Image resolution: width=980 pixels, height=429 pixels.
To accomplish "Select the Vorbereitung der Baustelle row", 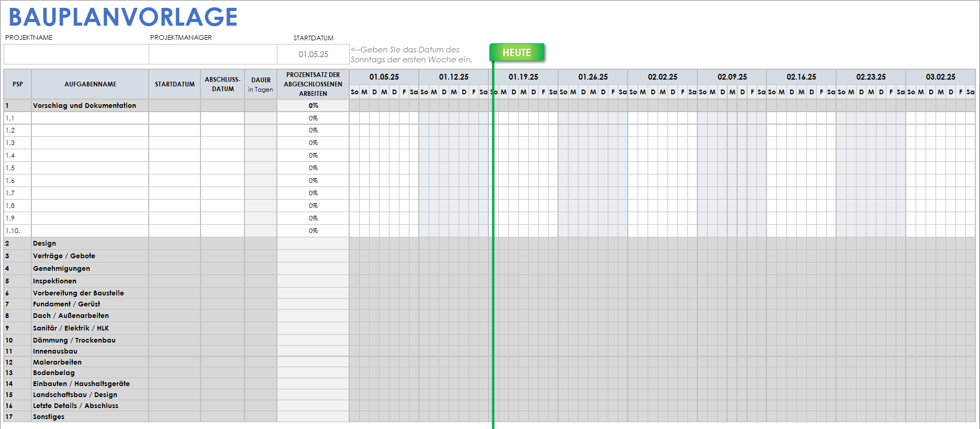I will pyautogui.click(x=489, y=293).
